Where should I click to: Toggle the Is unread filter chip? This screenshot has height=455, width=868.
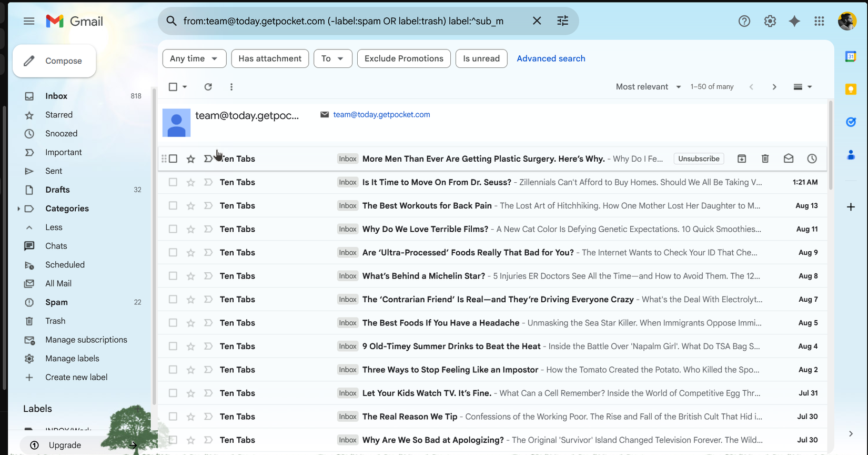[x=481, y=58]
